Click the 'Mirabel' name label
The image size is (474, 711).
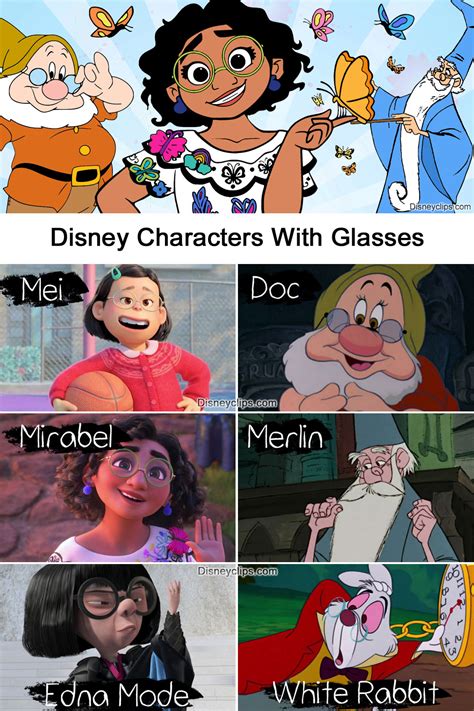coord(66,437)
